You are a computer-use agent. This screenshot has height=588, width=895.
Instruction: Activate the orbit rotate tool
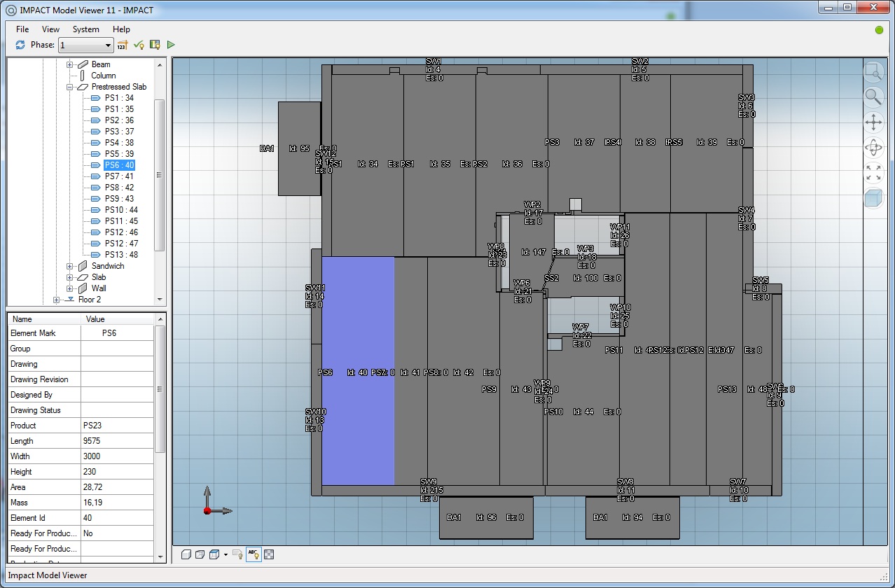[873, 148]
